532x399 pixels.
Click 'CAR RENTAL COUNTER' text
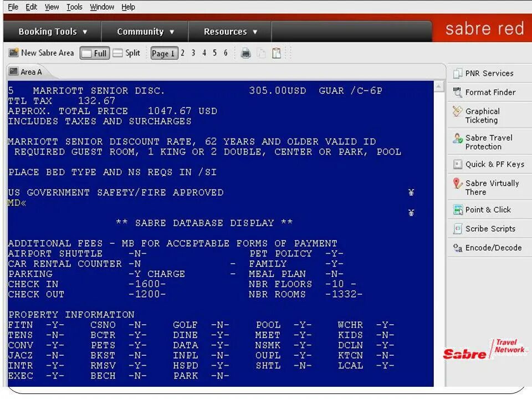pos(65,264)
